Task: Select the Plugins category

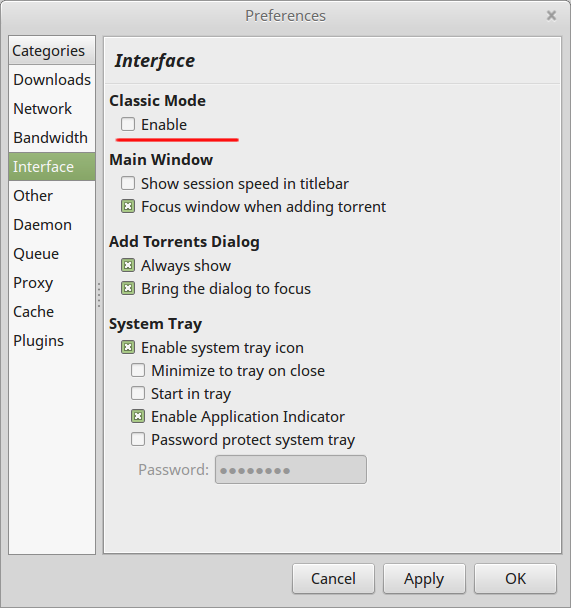Action: pyautogui.click(x=52, y=340)
